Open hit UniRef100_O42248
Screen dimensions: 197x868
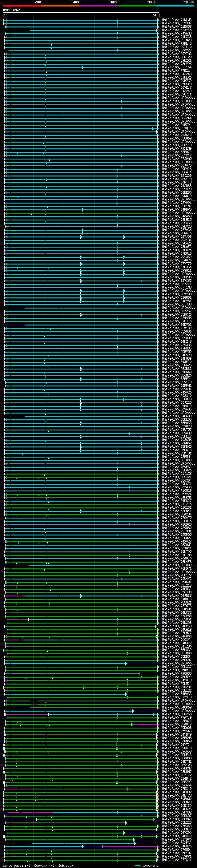177,74
